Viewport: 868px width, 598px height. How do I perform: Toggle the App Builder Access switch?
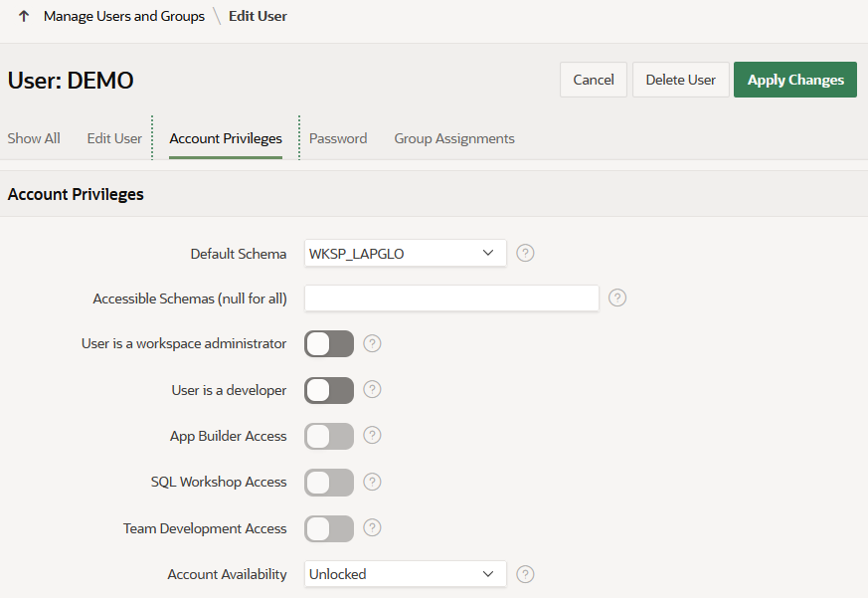(329, 436)
